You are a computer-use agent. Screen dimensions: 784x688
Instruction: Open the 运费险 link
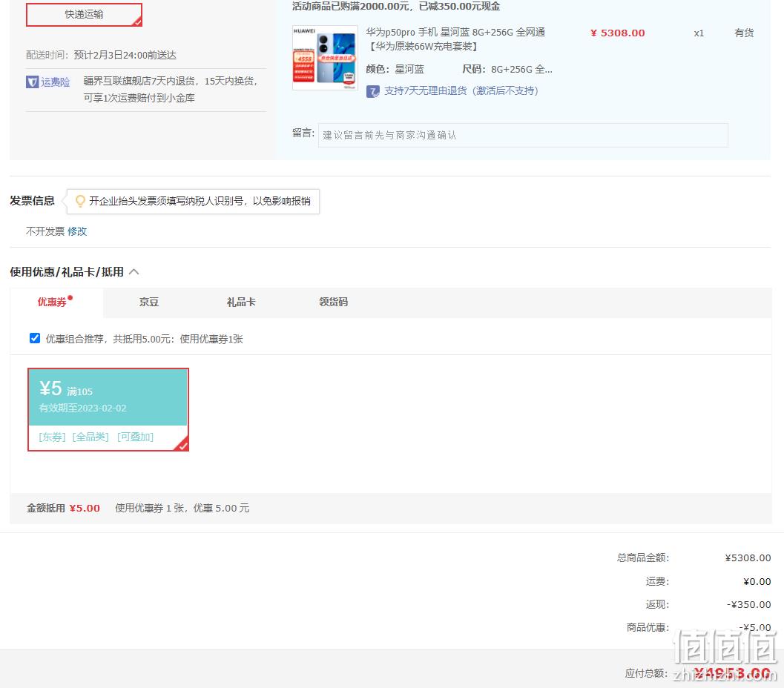coord(55,82)
